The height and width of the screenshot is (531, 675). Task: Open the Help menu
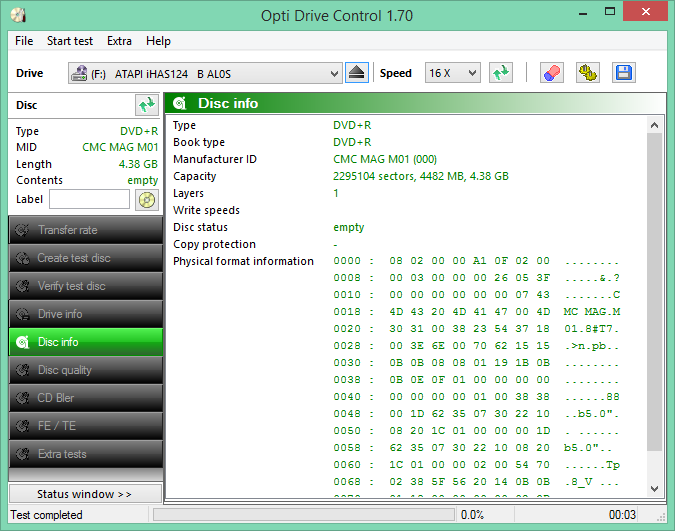click(158, 41)
